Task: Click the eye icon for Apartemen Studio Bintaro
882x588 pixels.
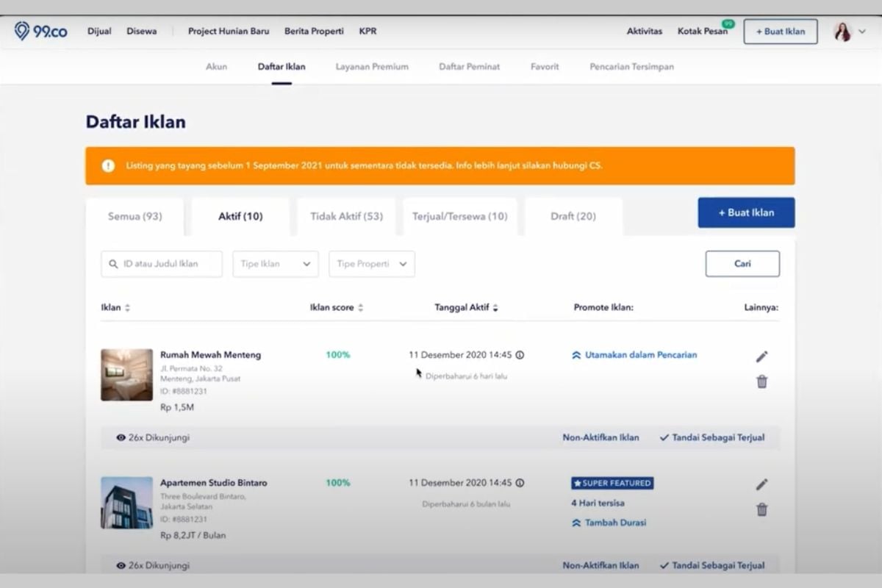Action: pyautogui.click(x=121, y=565)
